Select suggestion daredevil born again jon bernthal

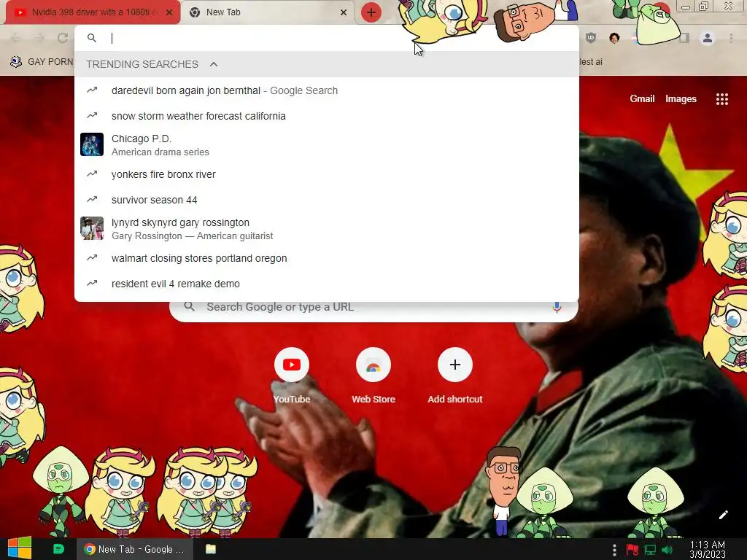pyautogui.click(x=327, y=90)
